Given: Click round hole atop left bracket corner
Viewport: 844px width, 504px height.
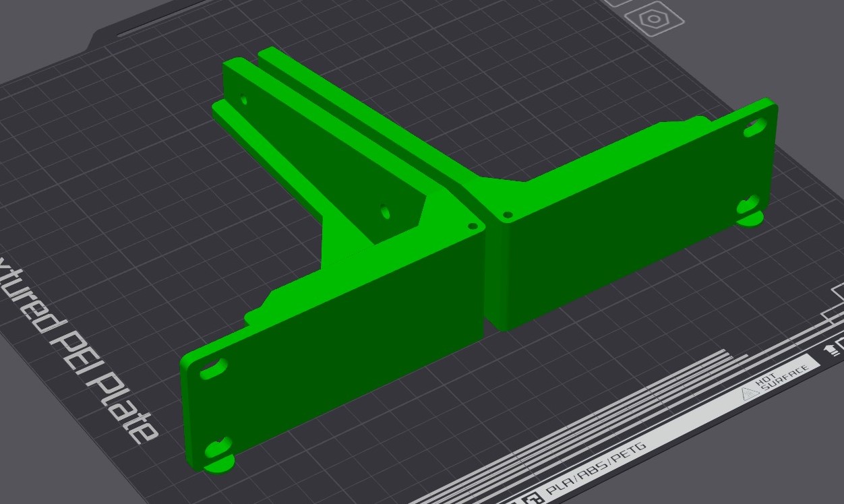Looking at the screenshot, I should 473,226.
